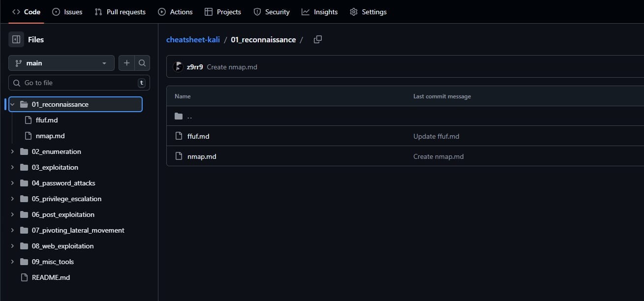
Task: Open 'Update ffuf.md' commit message
Action: pyautogui.click(x=436, y=136)
